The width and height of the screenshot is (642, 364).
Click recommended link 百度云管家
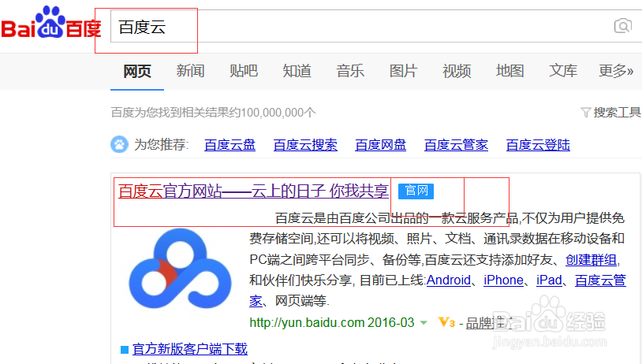[456, 145]
